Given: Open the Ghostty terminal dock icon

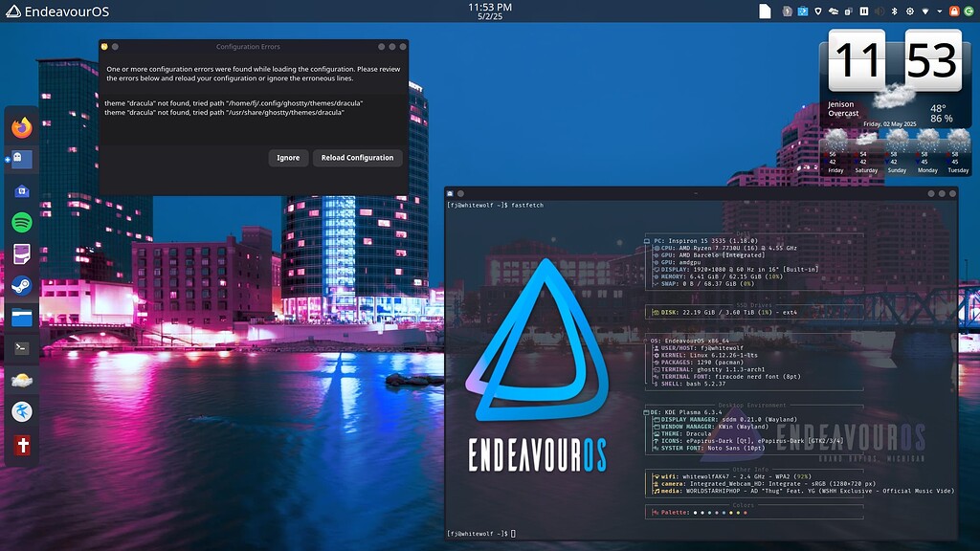Looking at the screenshot, I should [23, 159].
